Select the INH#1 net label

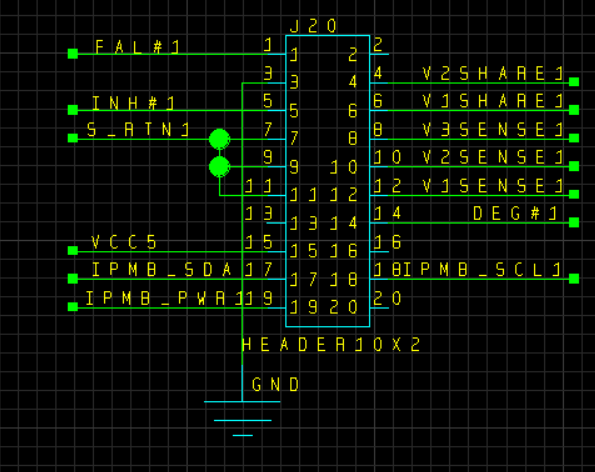pos(133,103)
